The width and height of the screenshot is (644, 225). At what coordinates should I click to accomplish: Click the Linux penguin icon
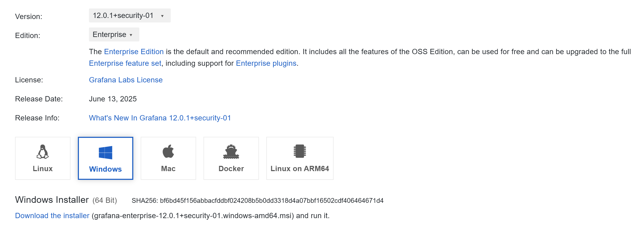pos(42,152)
